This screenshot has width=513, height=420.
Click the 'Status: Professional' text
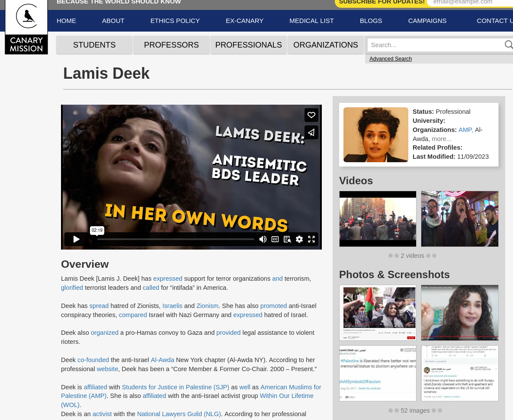point(441,112)
